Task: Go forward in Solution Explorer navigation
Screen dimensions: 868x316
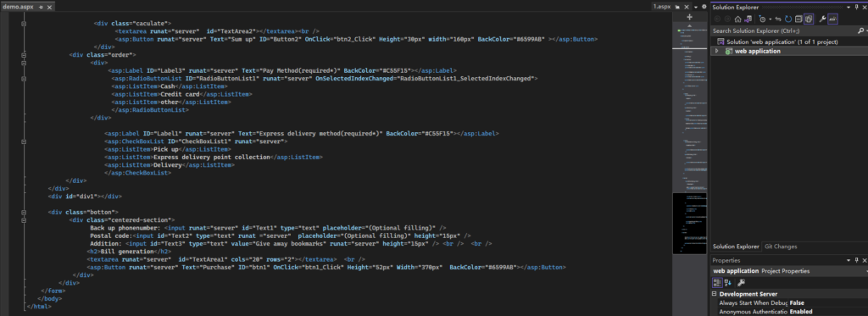Action: (x=727, y=19)
